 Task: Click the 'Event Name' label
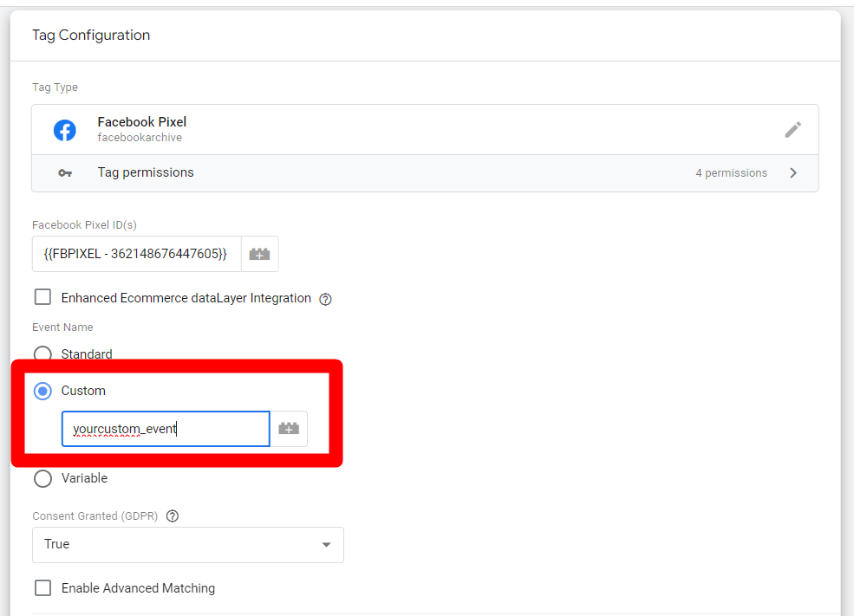point(62,327)
